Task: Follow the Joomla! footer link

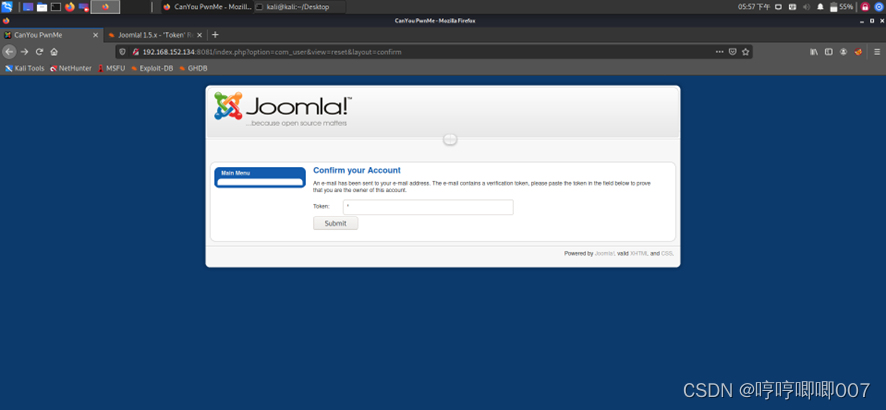Action: [x=605, y=254]
